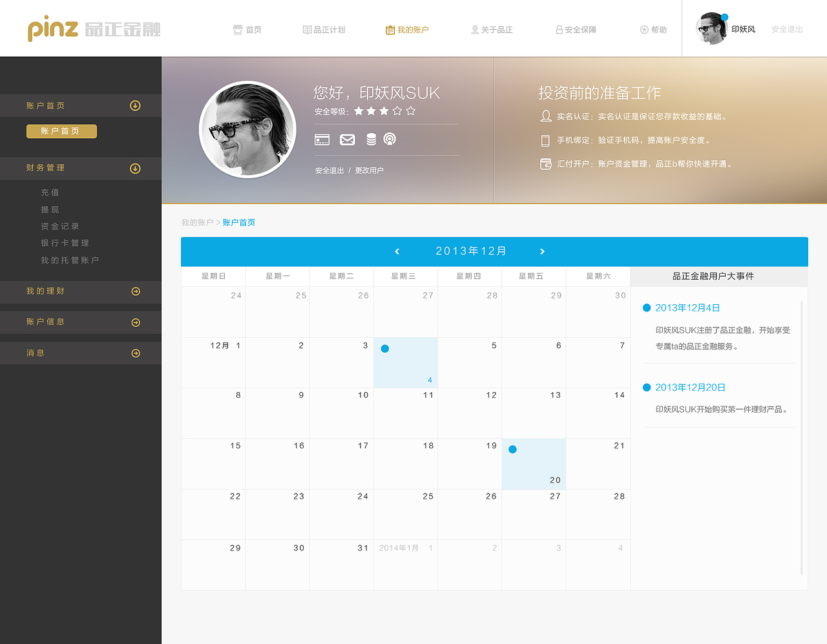This screenshot has height=644, width=827.
Task: Open 关于品正 navigation item
Action: [492, 30]
